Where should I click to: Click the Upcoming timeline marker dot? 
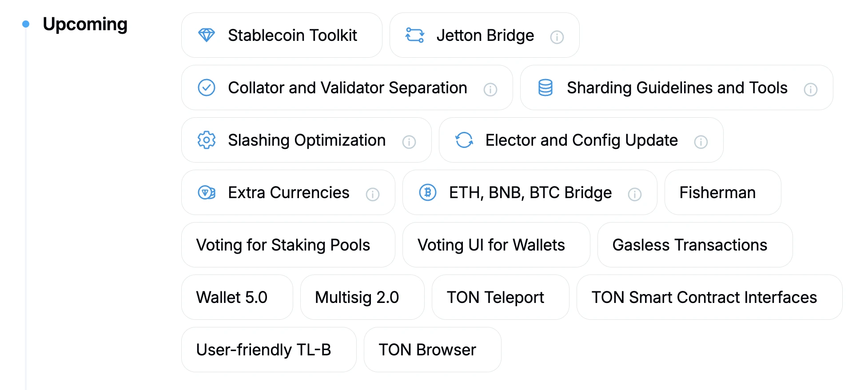[26, 24]
